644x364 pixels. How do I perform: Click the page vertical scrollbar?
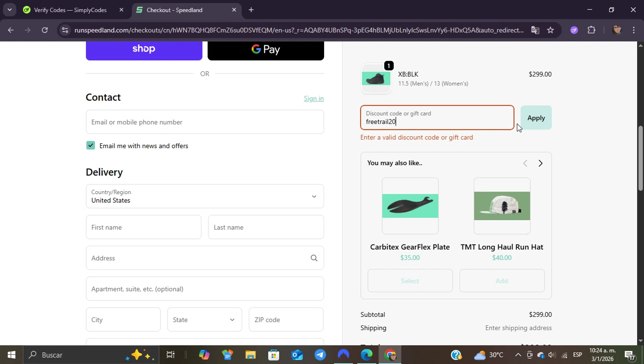(641, 158)
